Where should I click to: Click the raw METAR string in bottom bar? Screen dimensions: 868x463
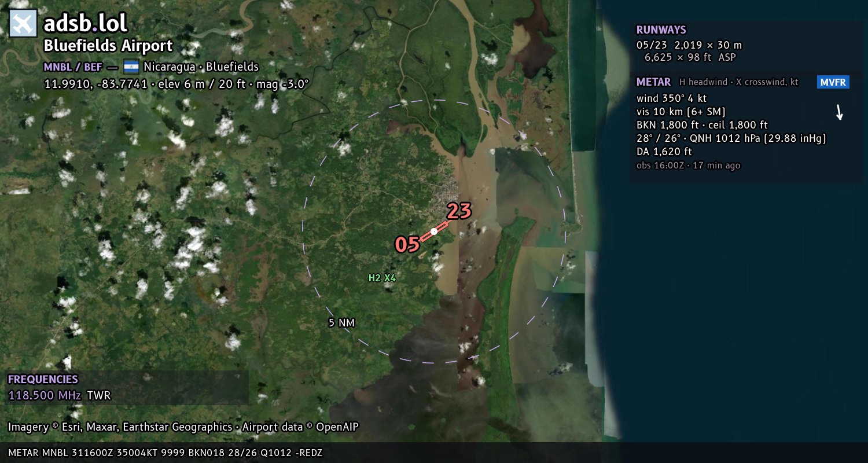(x=165, y=453)
